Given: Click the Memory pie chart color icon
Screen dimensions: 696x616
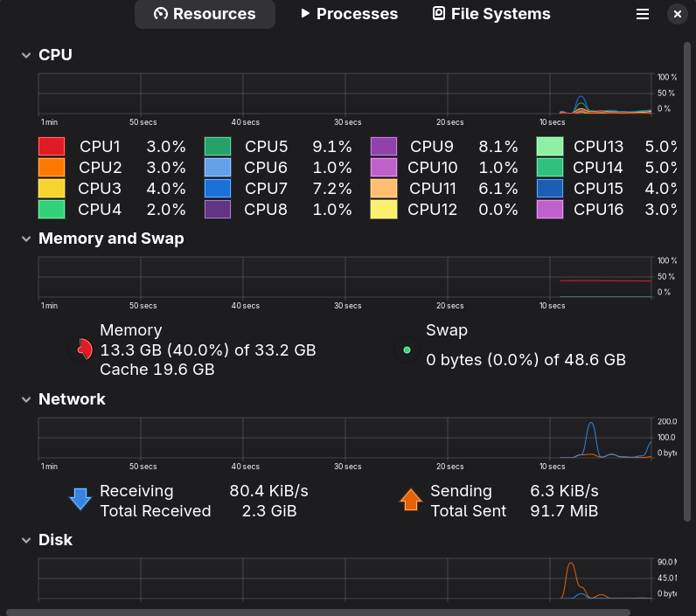Looking at the screenshot, I should [x=80, y=350].
